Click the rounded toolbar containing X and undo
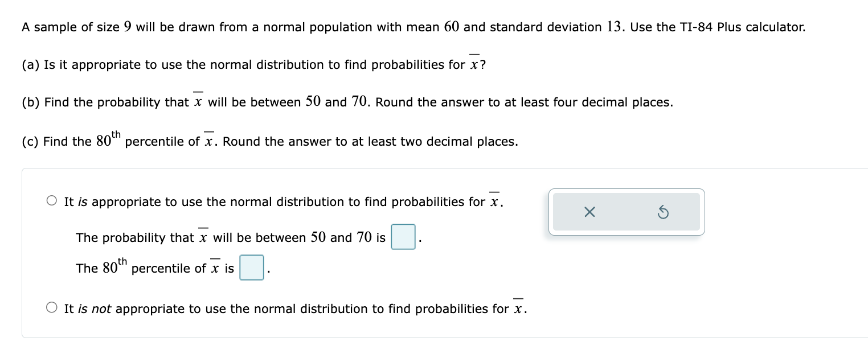 (x=627, y=212)
